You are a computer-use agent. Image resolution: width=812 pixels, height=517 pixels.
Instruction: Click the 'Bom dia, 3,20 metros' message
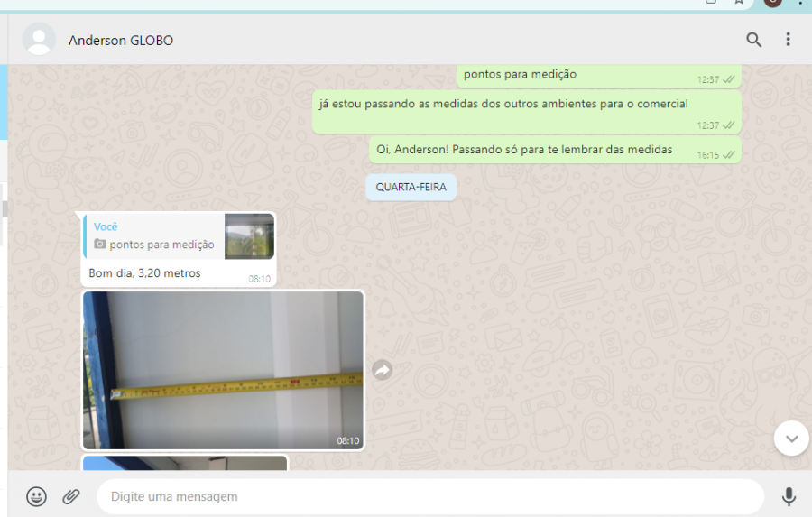tap(144, 273)
